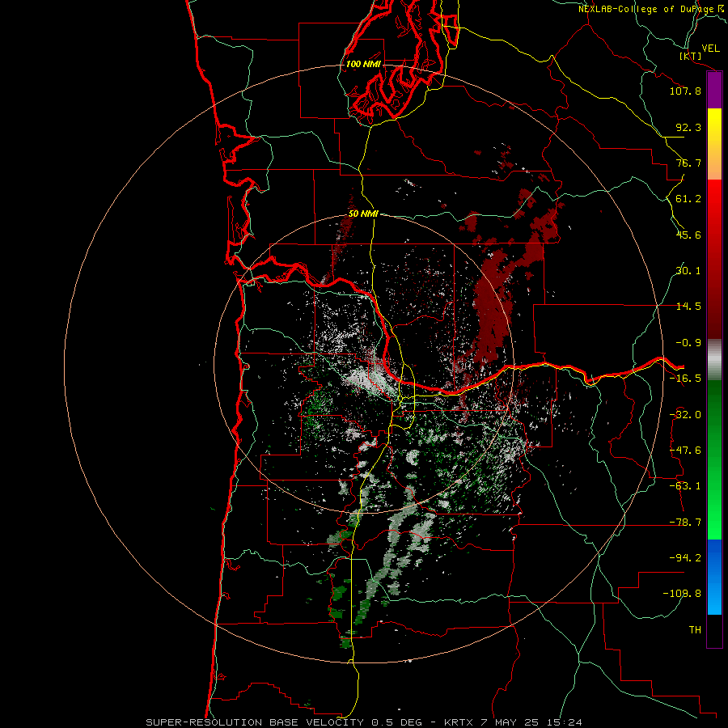The height and width of the screenshot is (728, 728).
Task: Click the "TH" label on the legend
Action: (695, 630)
